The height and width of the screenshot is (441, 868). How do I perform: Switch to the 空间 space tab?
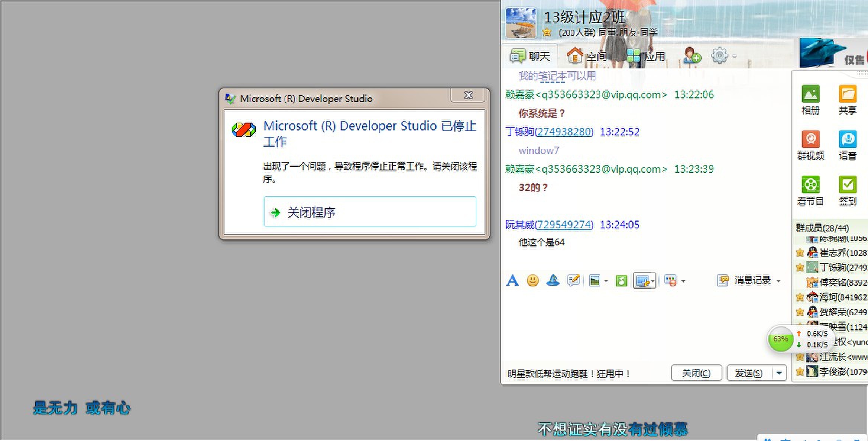tap(586, 56)
